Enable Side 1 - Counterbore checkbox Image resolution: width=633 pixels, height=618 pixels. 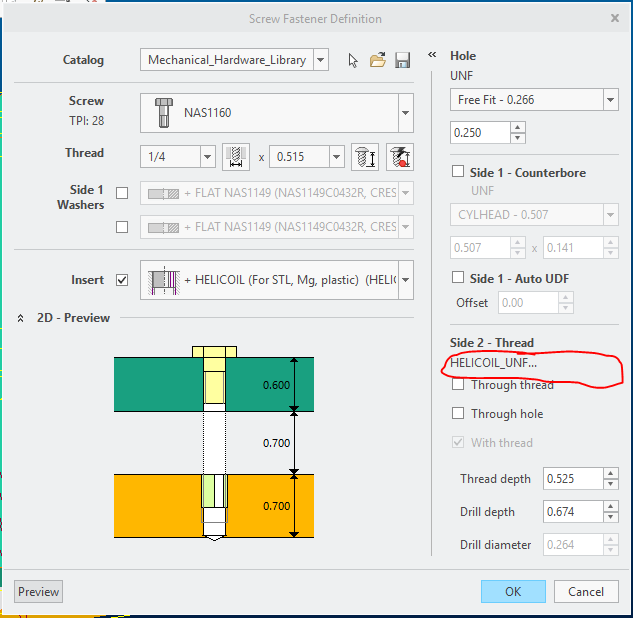[x=458, y=172]
